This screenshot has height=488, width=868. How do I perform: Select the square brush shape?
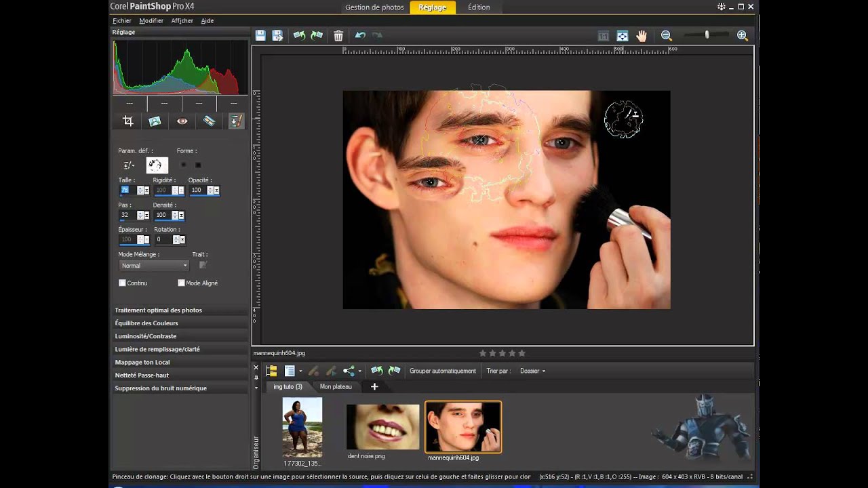[x=198, y=165]
